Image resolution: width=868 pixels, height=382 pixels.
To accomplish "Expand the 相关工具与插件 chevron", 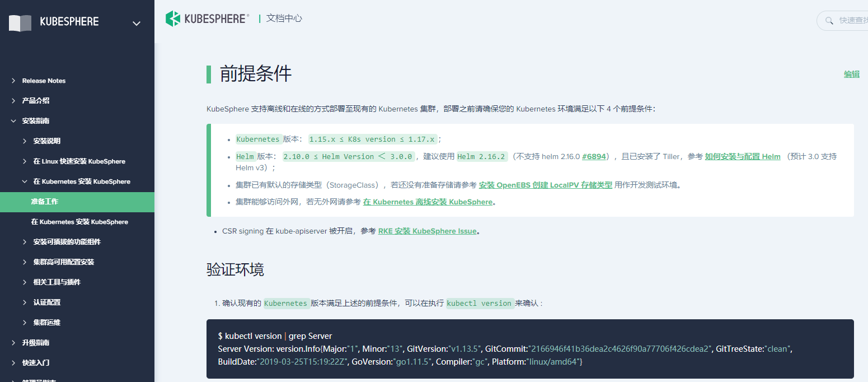I will [24, 282].
